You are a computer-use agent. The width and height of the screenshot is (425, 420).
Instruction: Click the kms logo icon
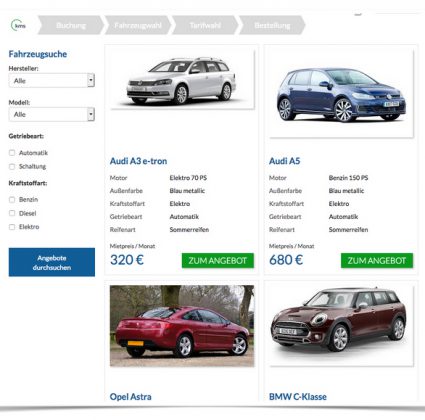18,25
